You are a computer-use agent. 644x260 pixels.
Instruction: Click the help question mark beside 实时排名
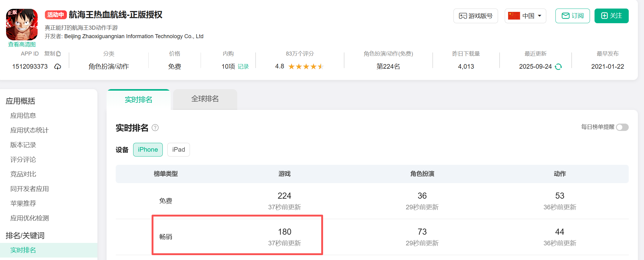[x=155, y=128]
